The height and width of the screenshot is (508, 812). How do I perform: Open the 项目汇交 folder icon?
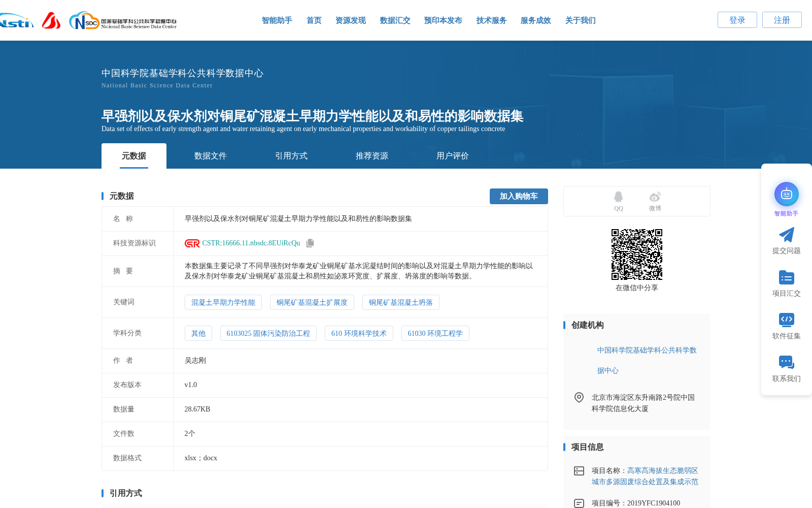pos(786,277)
